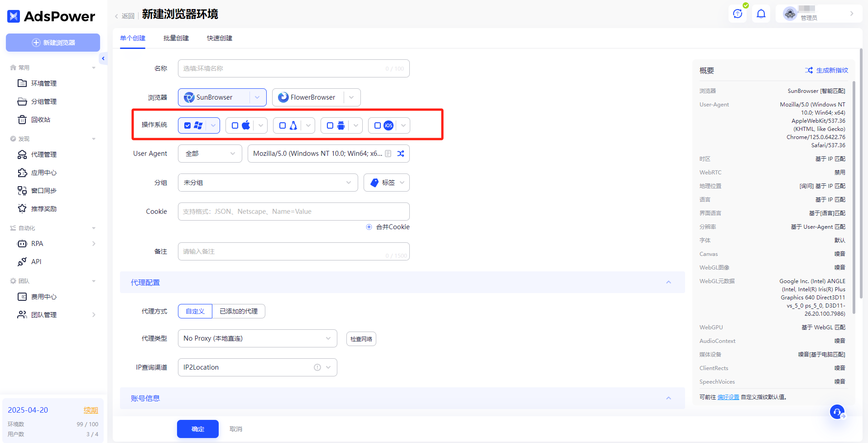Screen dimensions: 868x443
Task: Click the 检查网络 button
Action: tap(361, 339)
